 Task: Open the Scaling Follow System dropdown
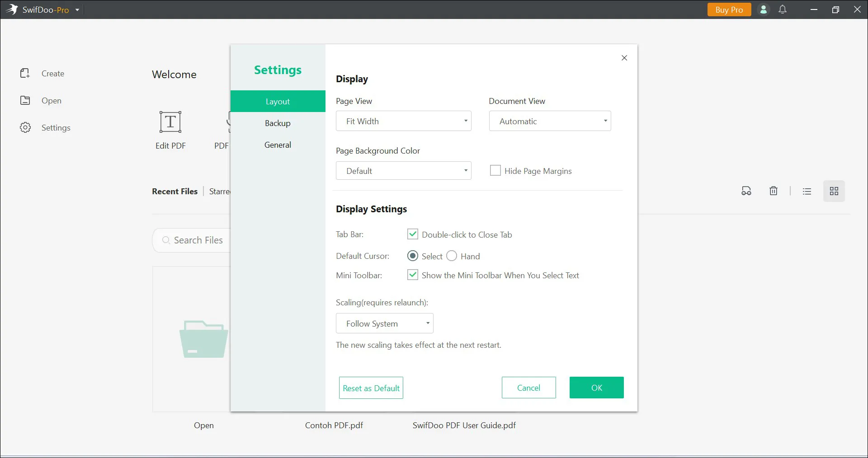coord(384,323)
